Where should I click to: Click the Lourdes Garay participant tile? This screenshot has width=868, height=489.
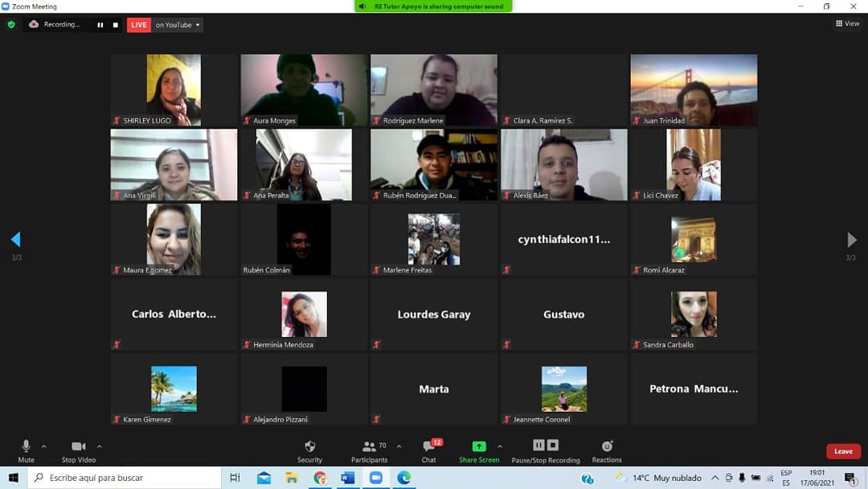[434, 314]
